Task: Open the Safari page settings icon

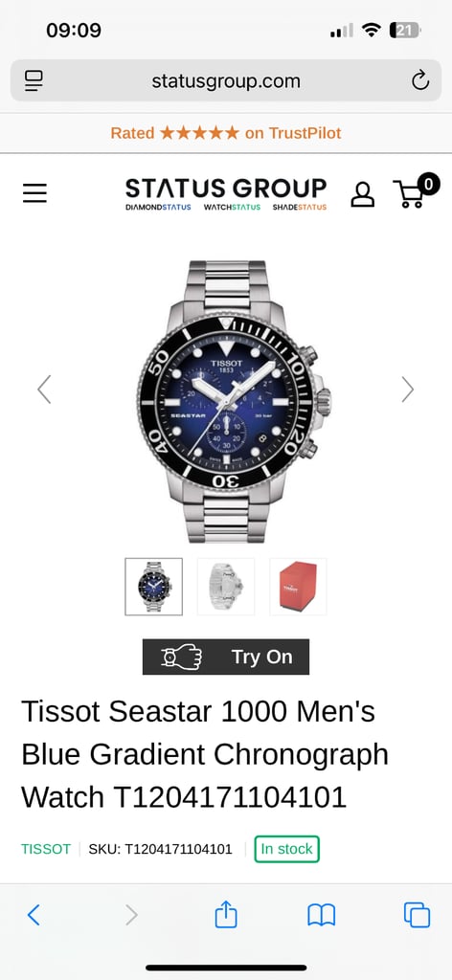Action: (34, 80)
